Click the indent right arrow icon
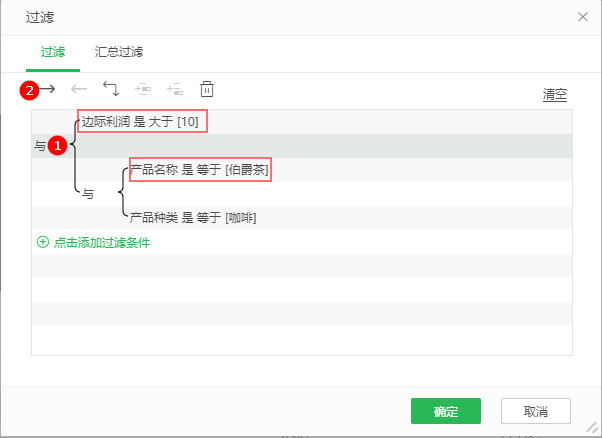This screenshot has height=438, width=602. pyautogui.click(x=48, y=89)
